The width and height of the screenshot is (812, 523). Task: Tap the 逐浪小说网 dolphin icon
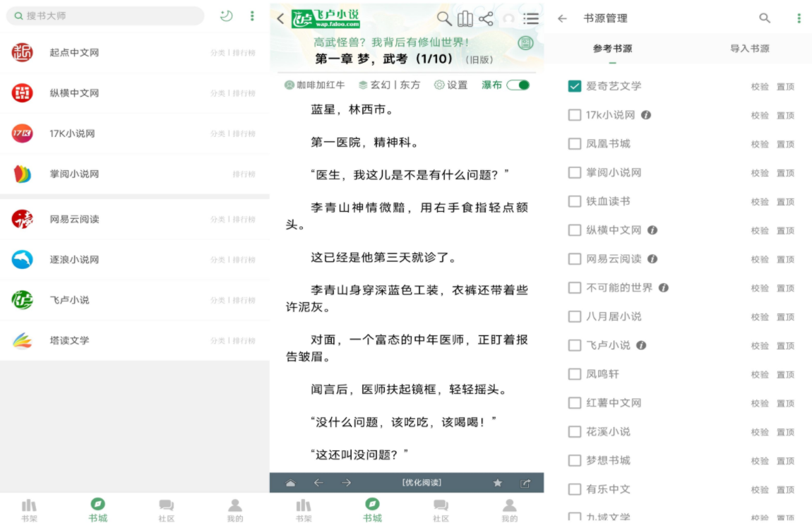click(x=23, y=260)
